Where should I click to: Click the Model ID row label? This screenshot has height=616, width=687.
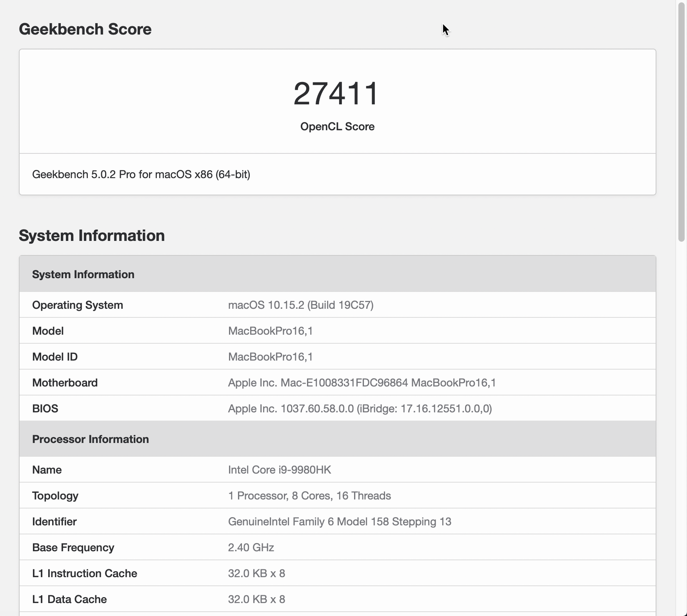tap(55, 357)
